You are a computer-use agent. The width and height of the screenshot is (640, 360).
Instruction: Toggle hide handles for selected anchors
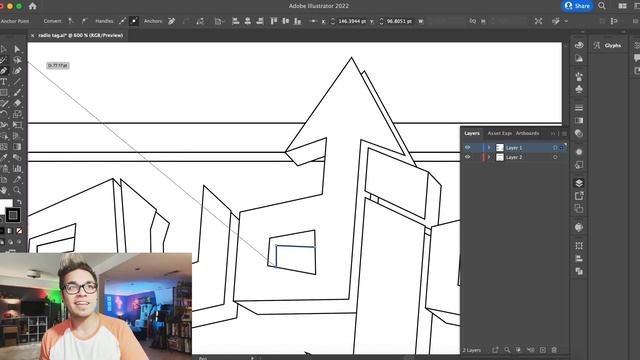[x=134, y=21]
